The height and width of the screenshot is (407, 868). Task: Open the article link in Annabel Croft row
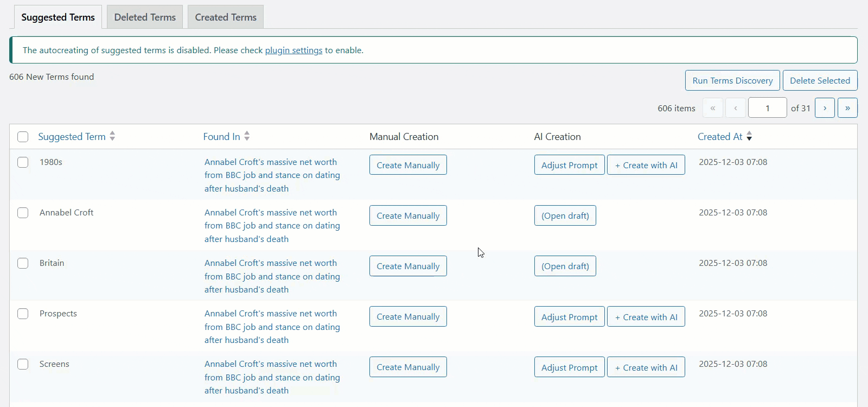pos(272,226)
